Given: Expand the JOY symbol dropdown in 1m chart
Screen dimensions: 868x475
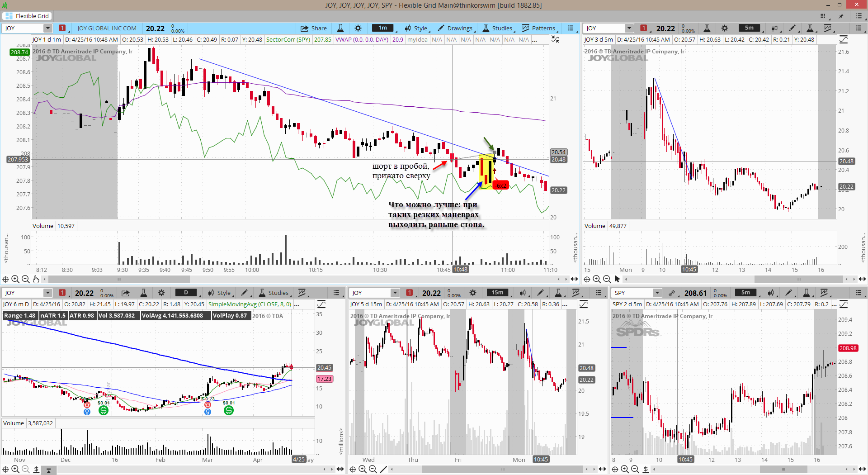Looking at the screenshot, I should (x=47, y=28).
